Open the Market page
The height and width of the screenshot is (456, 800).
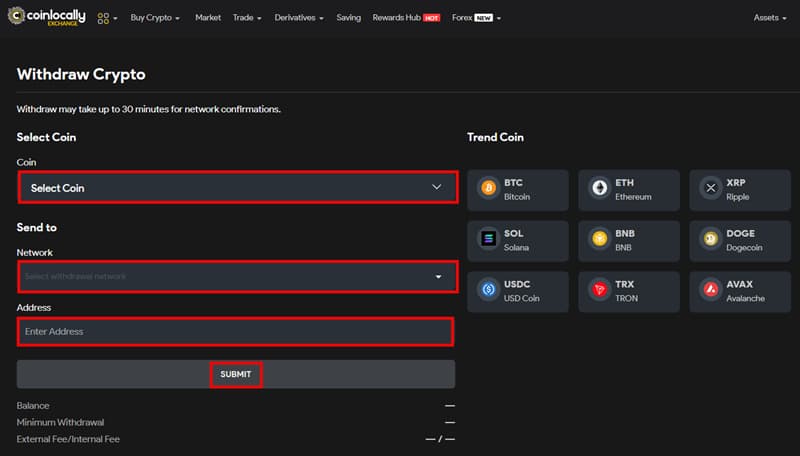pos(208,18)
